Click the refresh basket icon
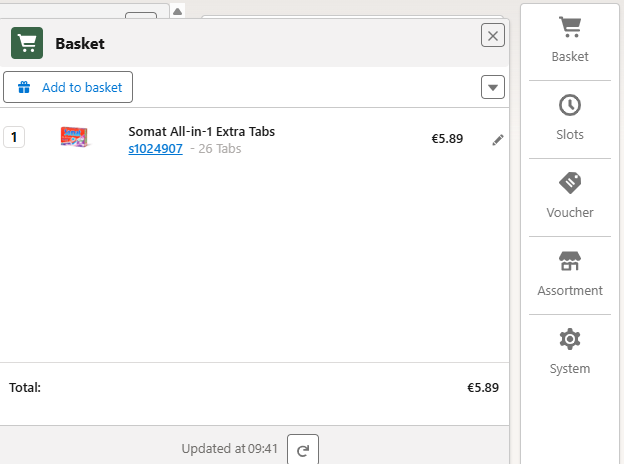Image resolution: width=624 pixels, height=464 pixels. pos(303,450)
